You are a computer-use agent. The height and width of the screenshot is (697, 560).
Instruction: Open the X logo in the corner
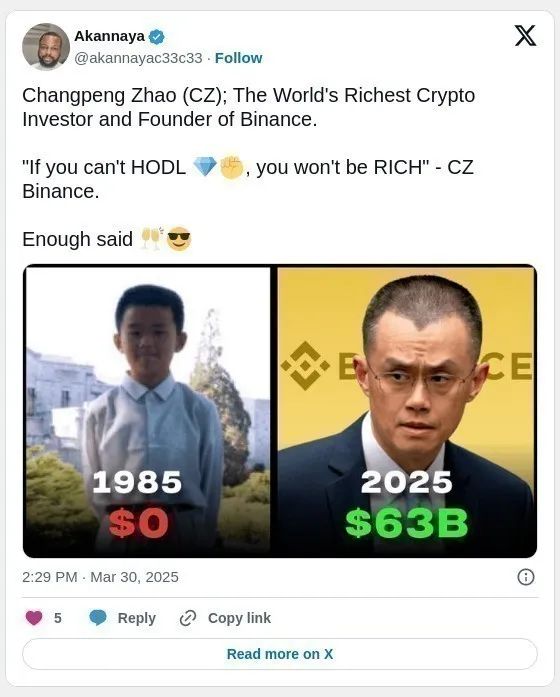point(525,36)
